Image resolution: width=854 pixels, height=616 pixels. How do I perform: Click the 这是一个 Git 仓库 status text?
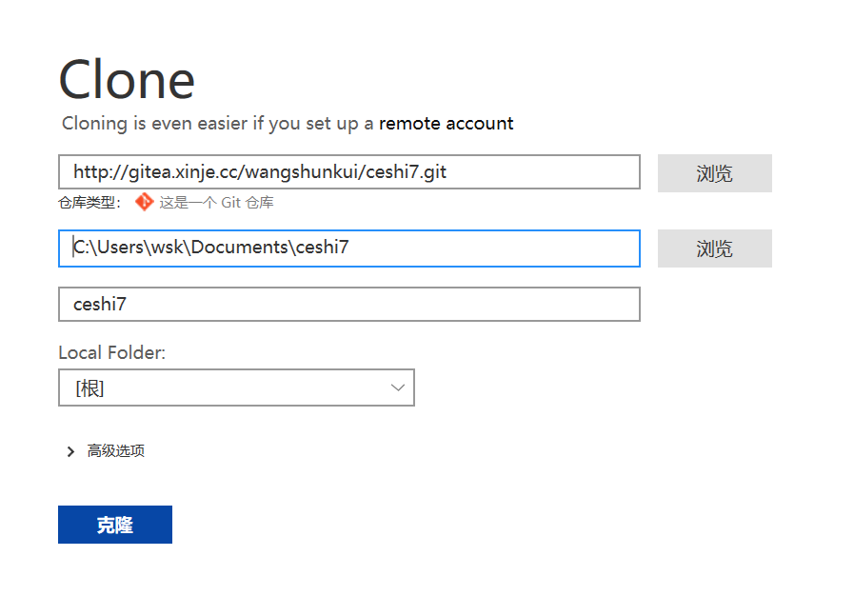pos(216,203)
